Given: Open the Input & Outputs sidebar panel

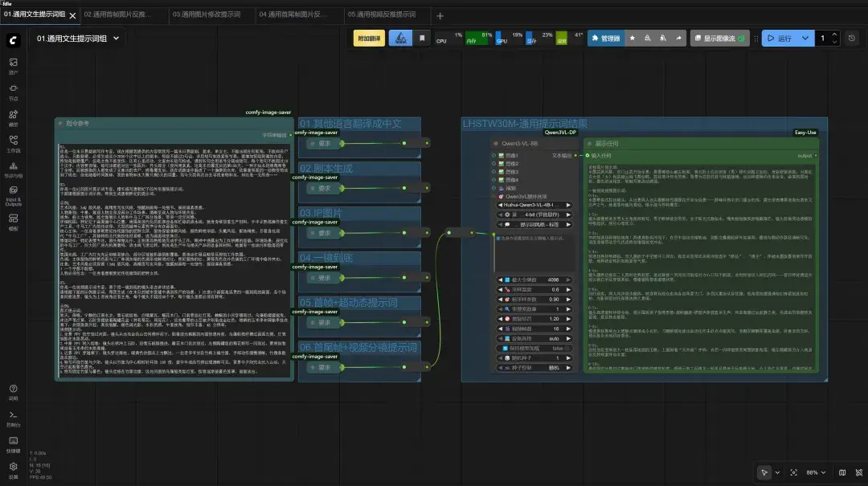Looking at the screenshot, I should (x=14, y=196).
